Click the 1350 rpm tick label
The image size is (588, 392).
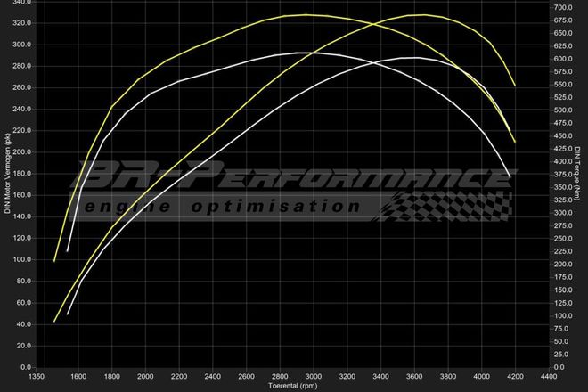(37, 377)
